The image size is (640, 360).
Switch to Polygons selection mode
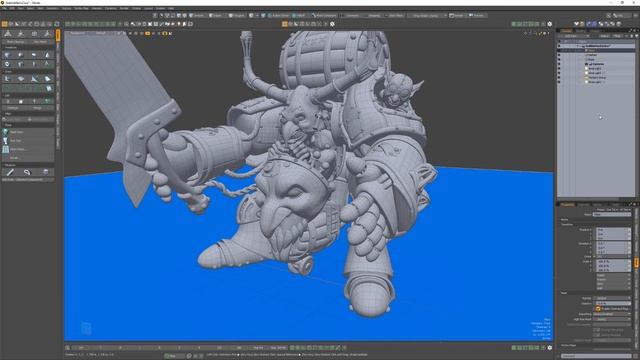237,16
